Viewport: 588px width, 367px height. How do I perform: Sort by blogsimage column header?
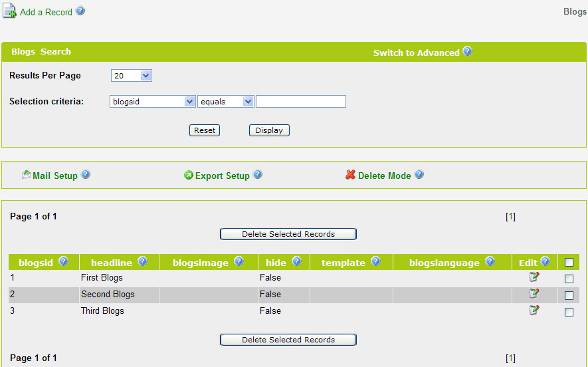tap(200, 263)
